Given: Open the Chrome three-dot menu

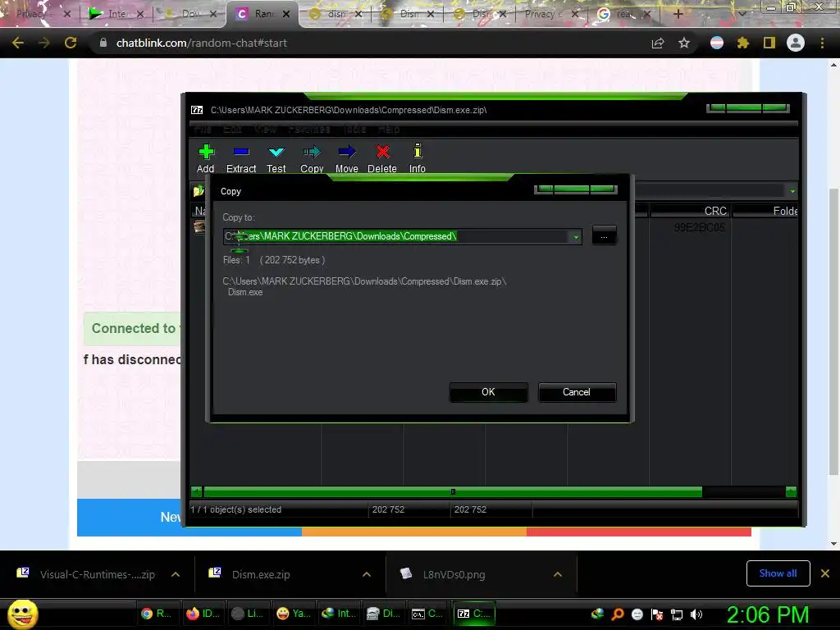Looking at the screenshot, I should [822, 43].
